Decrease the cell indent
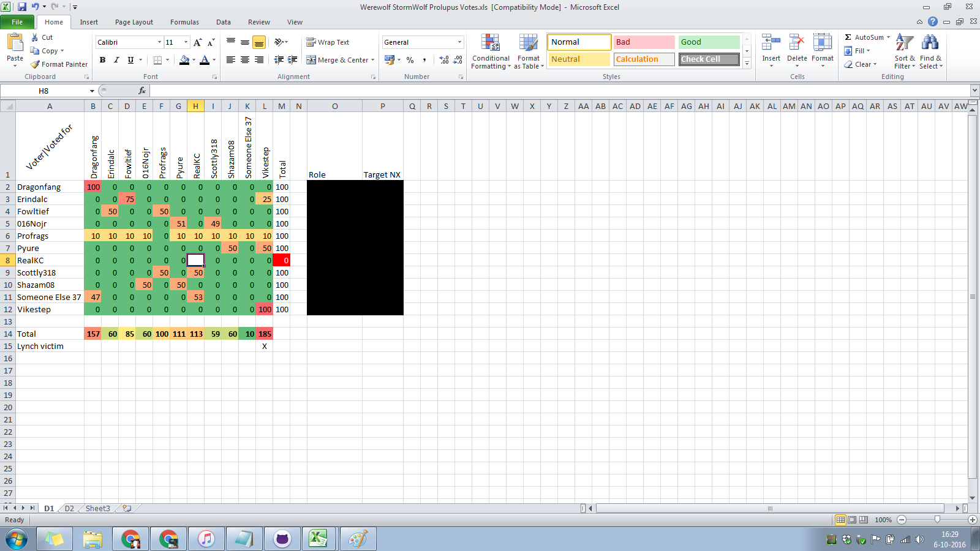980x551 pixels. (x=279, y=60)
